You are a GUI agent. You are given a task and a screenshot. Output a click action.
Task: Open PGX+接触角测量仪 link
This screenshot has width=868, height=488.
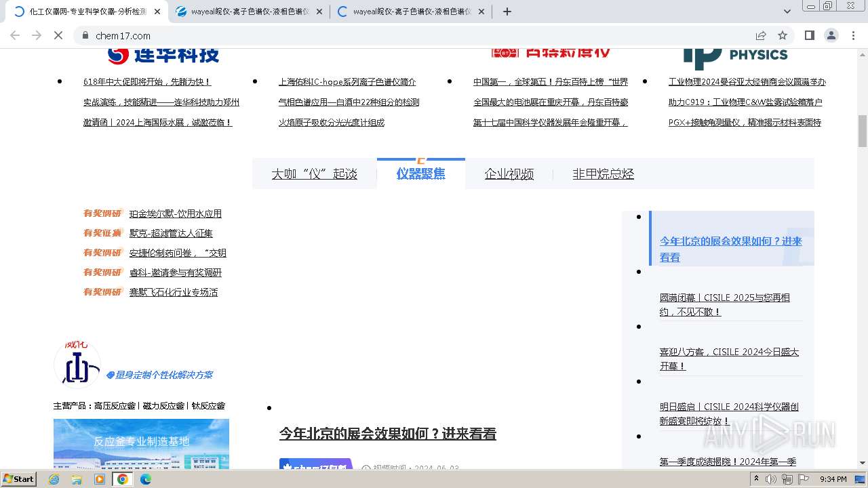[x=745, y=123]
